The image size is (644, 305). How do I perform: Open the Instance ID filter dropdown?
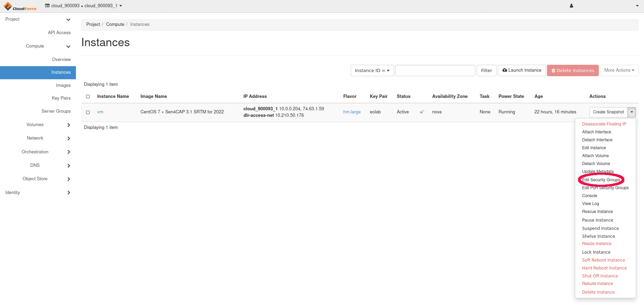point(372,71)
